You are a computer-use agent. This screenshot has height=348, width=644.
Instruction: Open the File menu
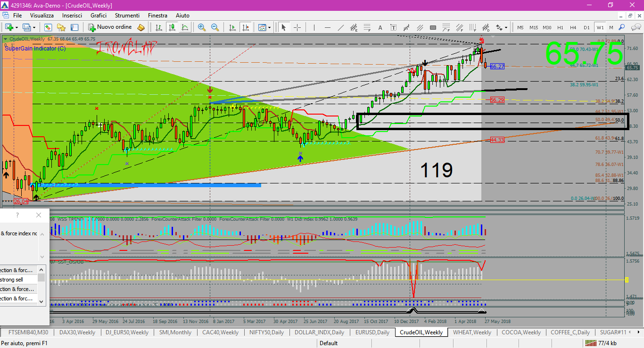coord(17,16)
